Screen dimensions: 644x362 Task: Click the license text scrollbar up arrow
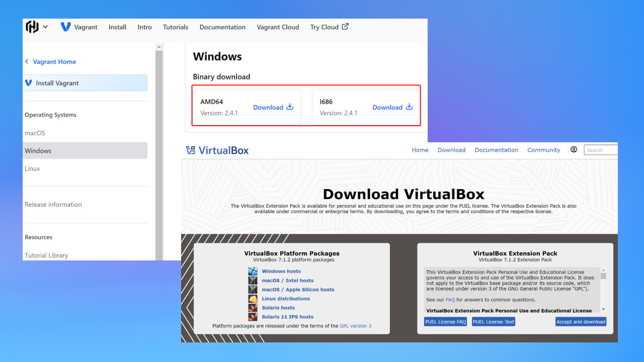603,270
